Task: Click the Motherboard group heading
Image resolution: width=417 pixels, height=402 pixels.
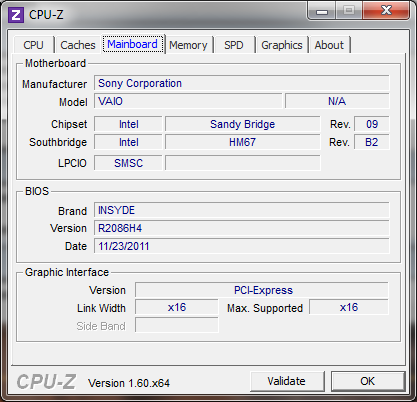Action: point(56,63)
